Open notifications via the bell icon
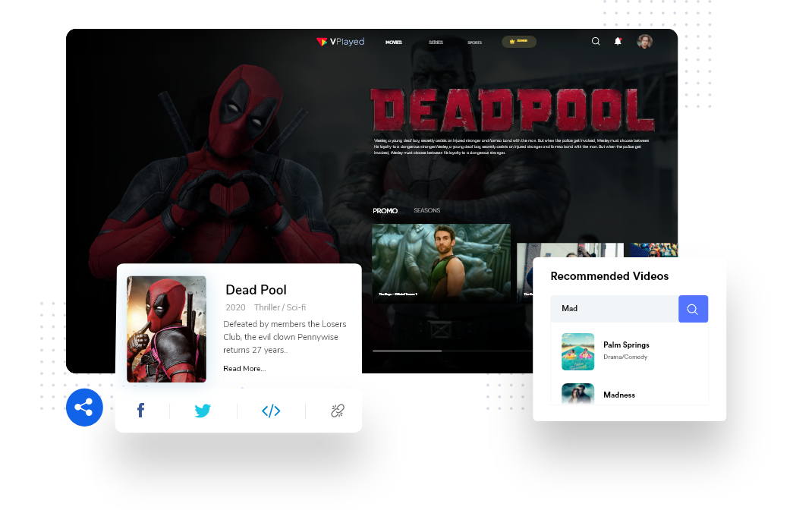Screen dimensions: 793x532 [x=618, y=42]
